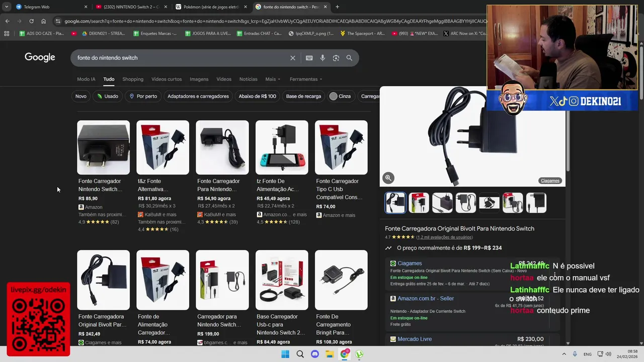Open the tab search dropdown arrow
The image size is (644, 362).
click(7, 7)
